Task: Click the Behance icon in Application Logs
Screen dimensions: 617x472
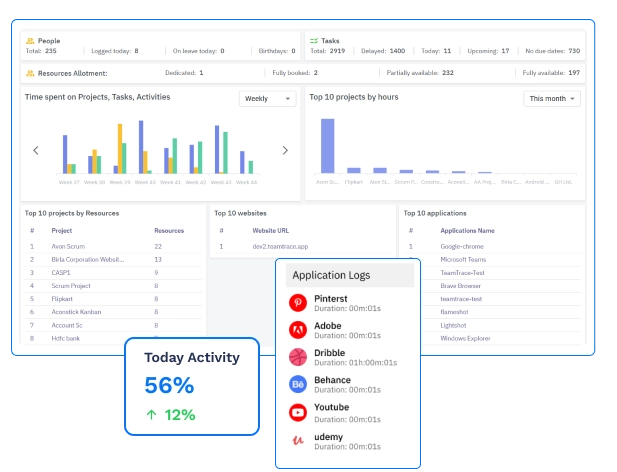Action: coord(297,384)
